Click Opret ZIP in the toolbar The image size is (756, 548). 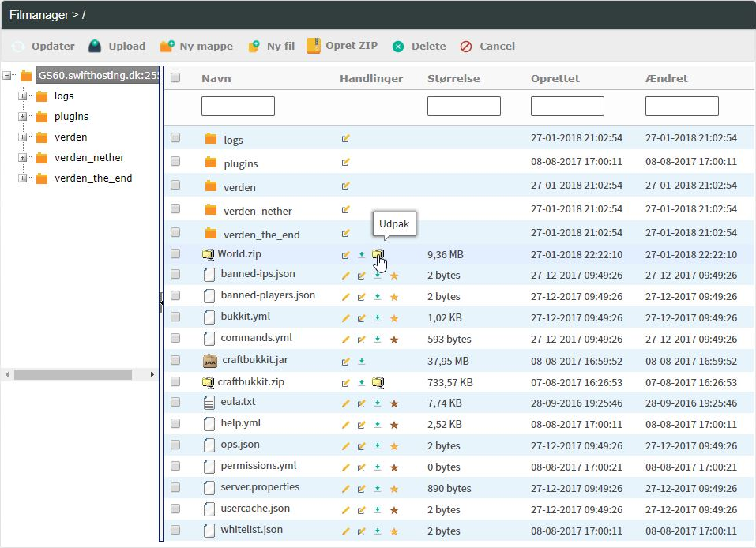pyautogui.click(x=342, y=46)
